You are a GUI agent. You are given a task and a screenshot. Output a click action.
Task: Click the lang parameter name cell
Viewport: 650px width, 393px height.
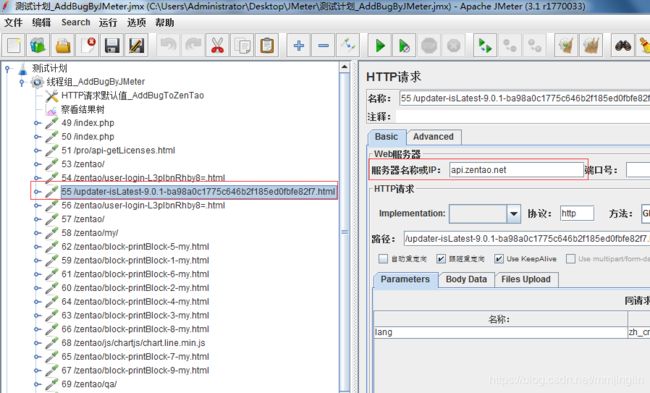(500, 332)
